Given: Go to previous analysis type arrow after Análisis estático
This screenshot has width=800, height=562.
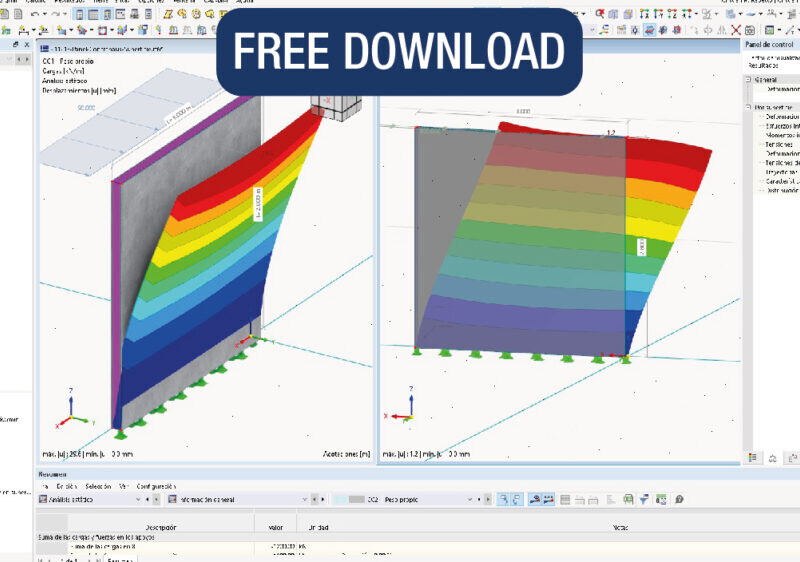Looking at the screenshot, I should pyautogui.click(x=148, y=500).
